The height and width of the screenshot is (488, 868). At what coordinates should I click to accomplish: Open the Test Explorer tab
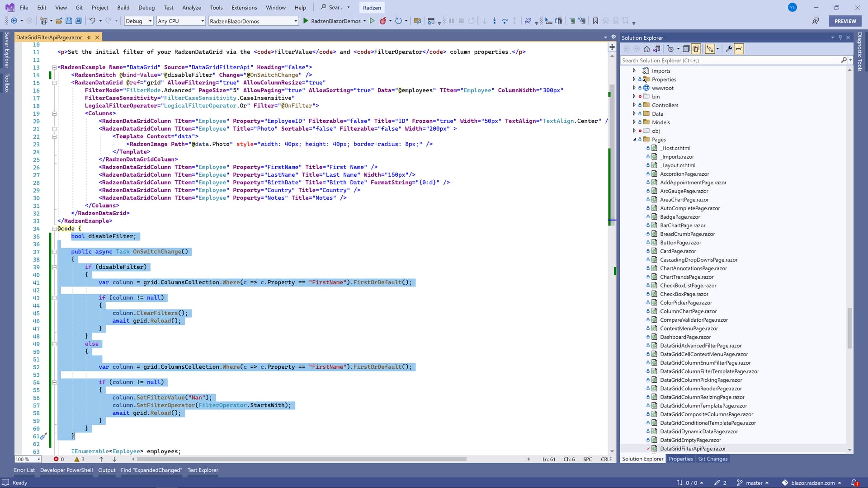[x=203, y=470]
